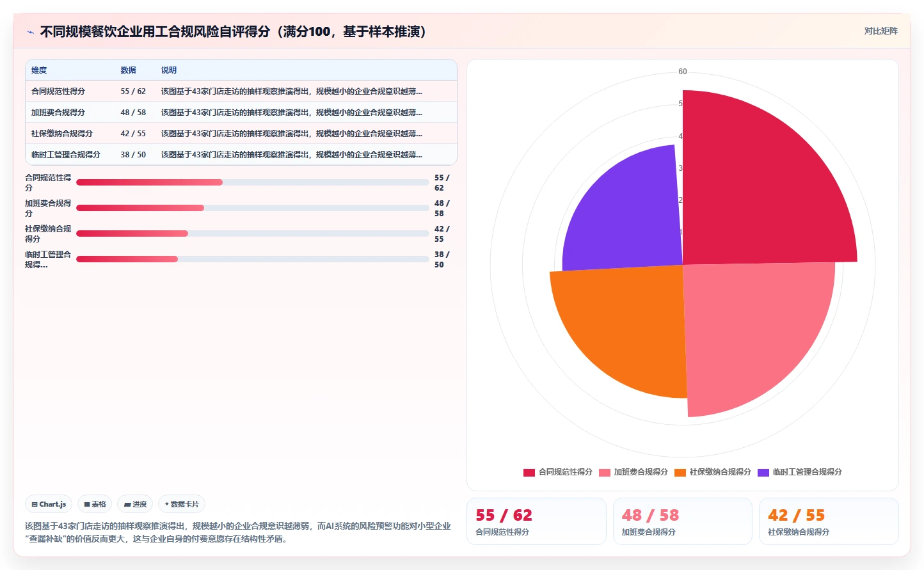This screenshot has width=924, height=570.
Task: Click the 社保缴纳合规得分 progress bar
Action: (253, 234)
